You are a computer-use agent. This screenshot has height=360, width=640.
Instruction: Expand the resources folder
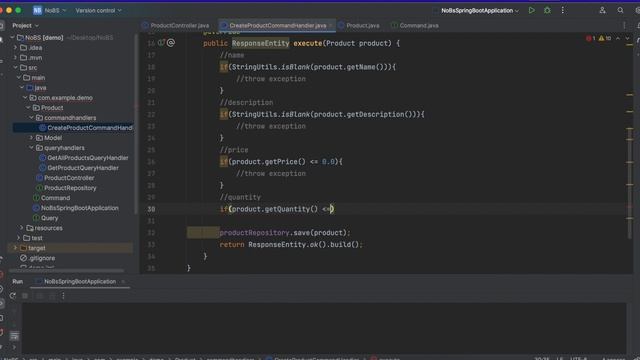click(22, 228)
